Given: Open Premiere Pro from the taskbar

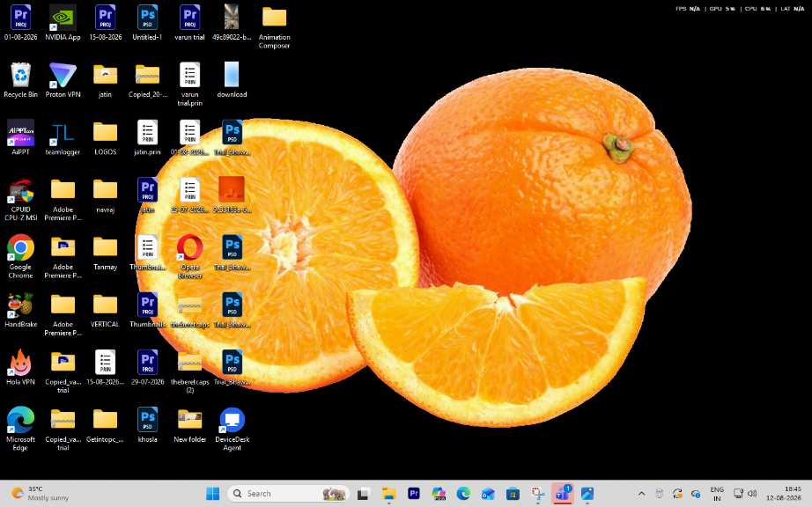Looking at the screenshot, I should click(x=414, y=494).
